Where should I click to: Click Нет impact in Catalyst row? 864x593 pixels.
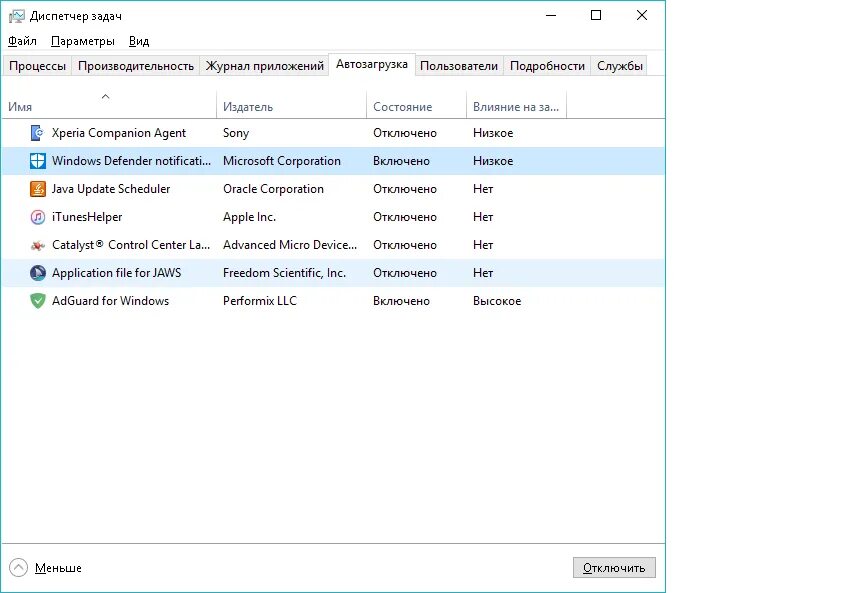click(x=483, y=245)
